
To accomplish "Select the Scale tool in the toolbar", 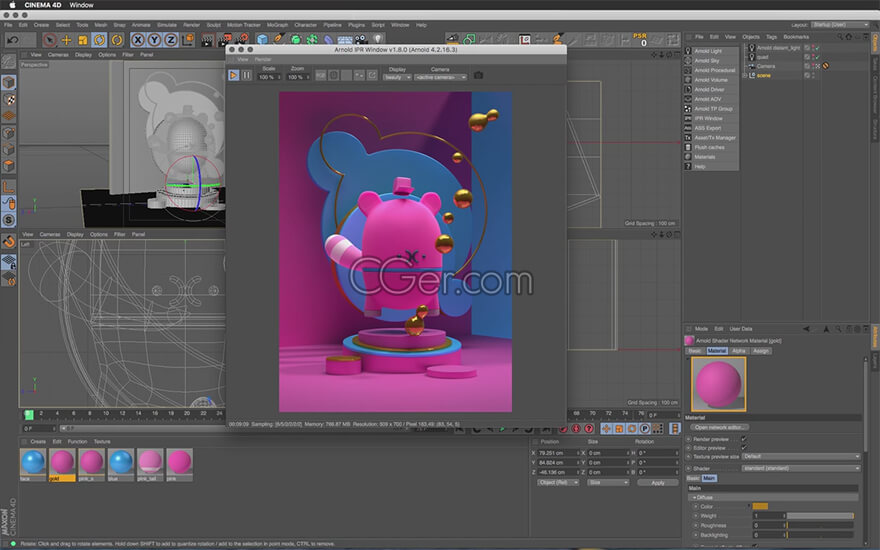I will click(x=82, y=40).
